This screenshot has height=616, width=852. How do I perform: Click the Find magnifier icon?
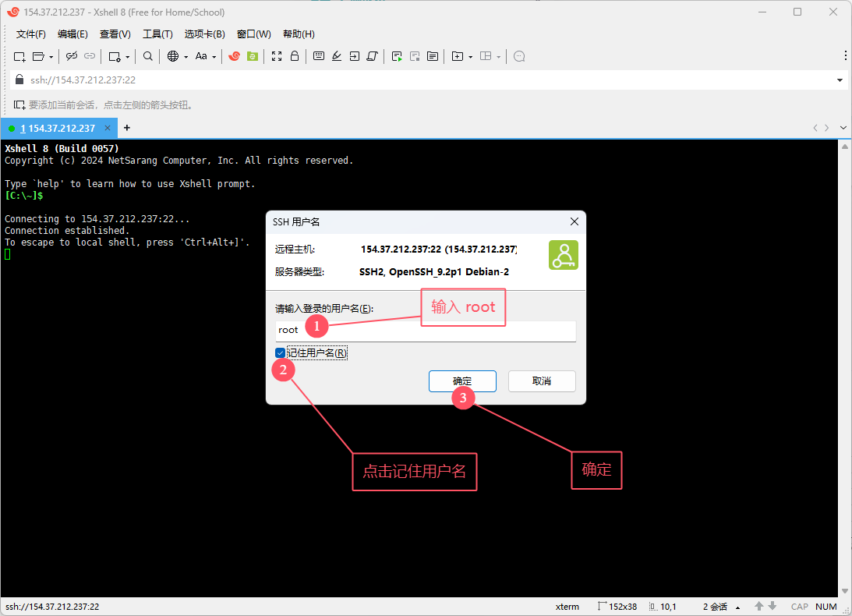tap(148, 56)
